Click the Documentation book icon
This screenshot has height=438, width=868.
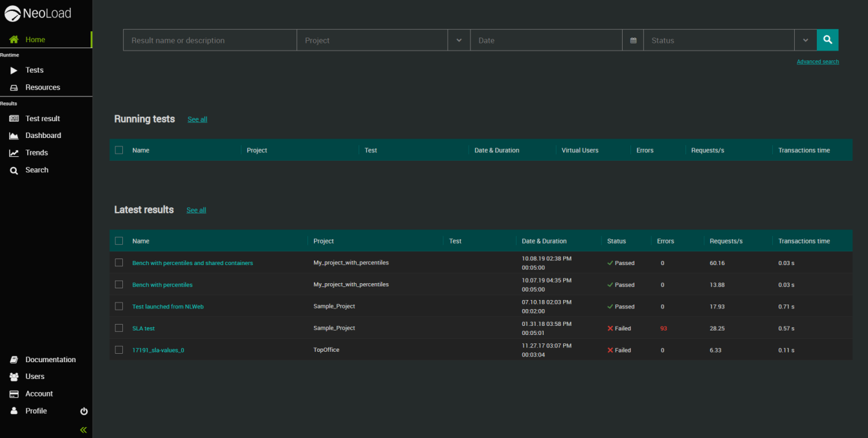click(14, 360)
